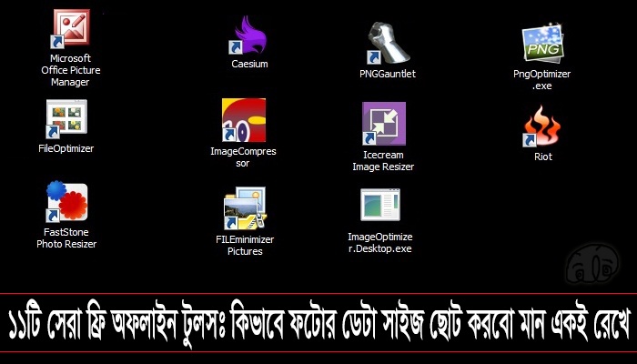This screenshot has width=637, height=364.
Task: Open the Icecream Image Resizer purple icon
Action: click(383, 124)
